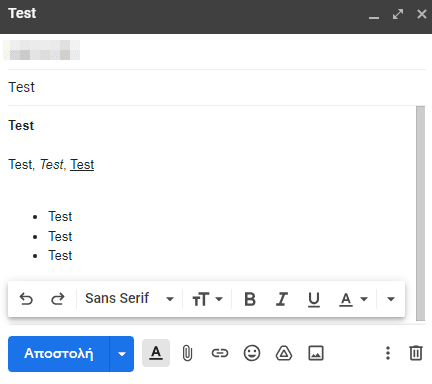
Task: Insert a photo into the email
Action: click(x=316, y=353)
